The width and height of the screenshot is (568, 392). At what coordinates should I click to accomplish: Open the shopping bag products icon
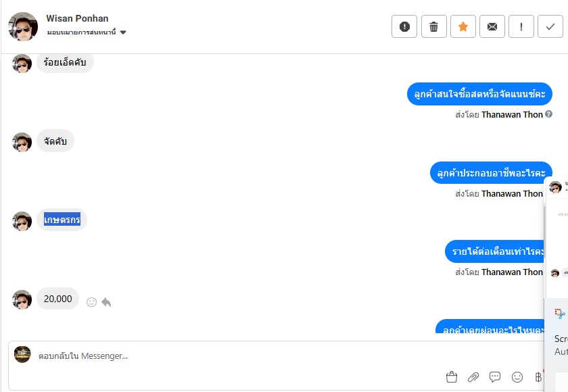tap(452, 377)
